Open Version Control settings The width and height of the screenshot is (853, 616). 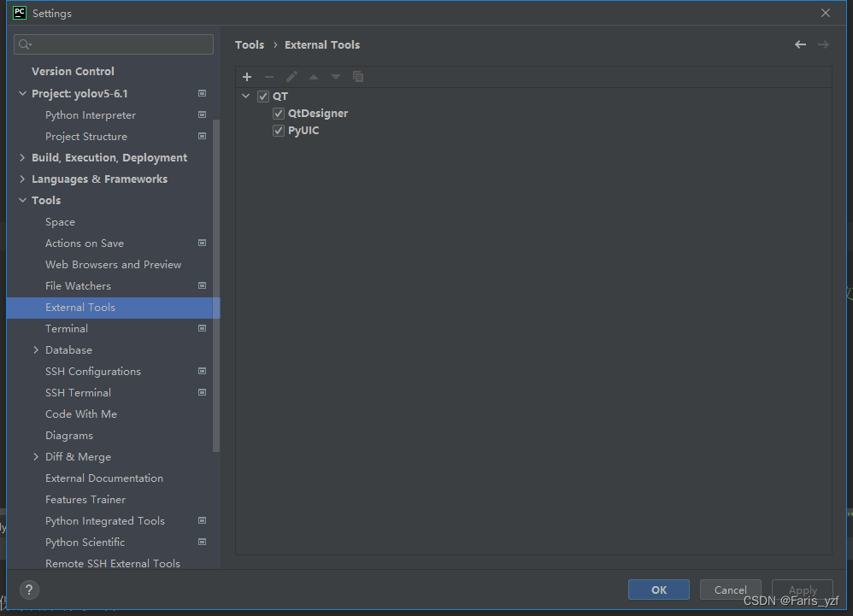73,71
